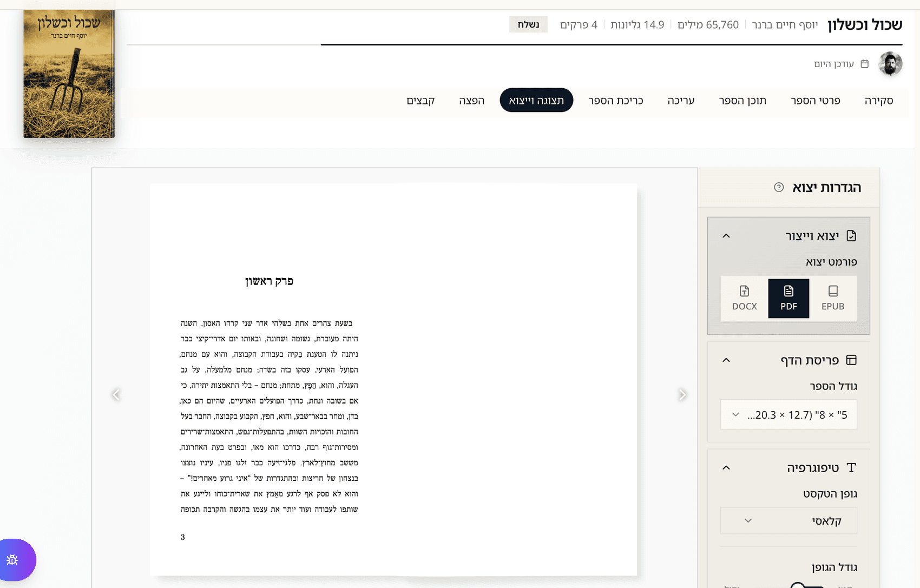The width and height of the screenshot is (920, 588).
Task: Click the help icon next to הגדרות יצוא
Action: pyautogui.click(x=779, y=187)
